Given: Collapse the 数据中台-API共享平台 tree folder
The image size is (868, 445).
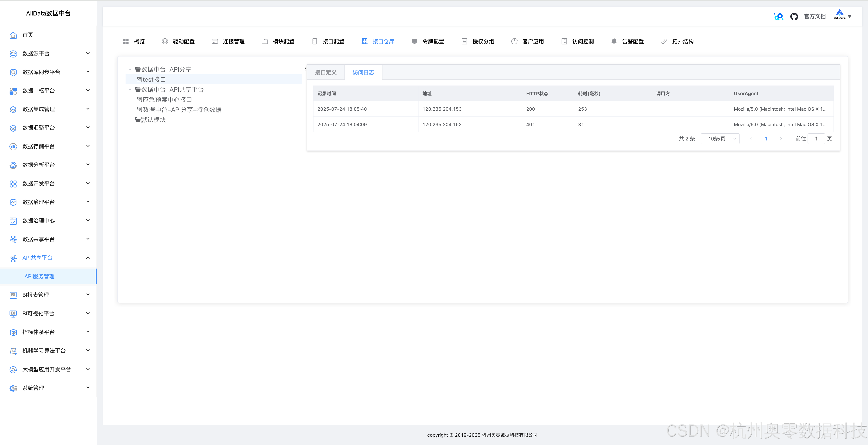Looking at the screenshot, I should click(x=130, y=90).
